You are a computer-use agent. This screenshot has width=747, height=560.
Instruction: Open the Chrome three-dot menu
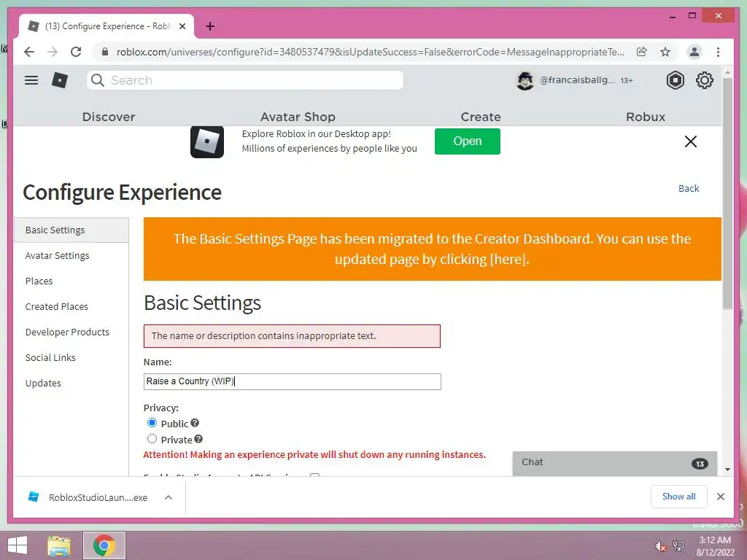[718, 52]
